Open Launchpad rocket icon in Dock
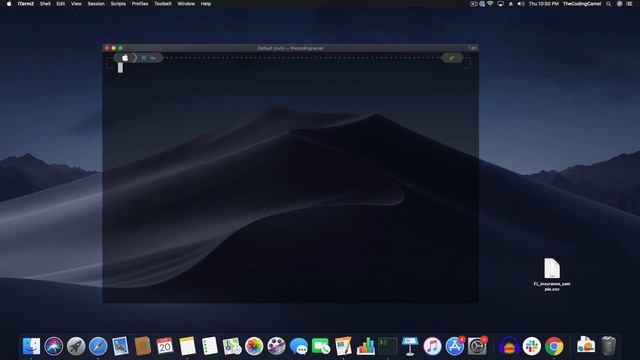 pyautogui.click(x=76, y=347)
